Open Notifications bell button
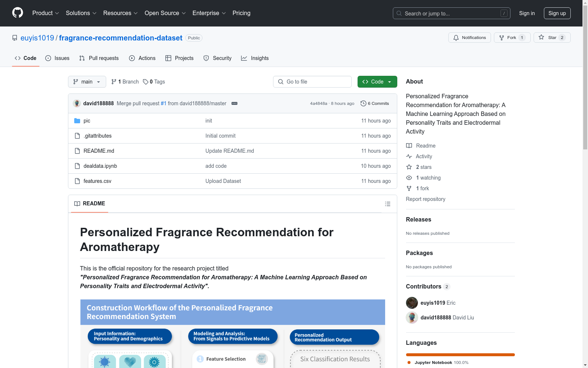Screen dimensions: 588x368 pos(469,38)
